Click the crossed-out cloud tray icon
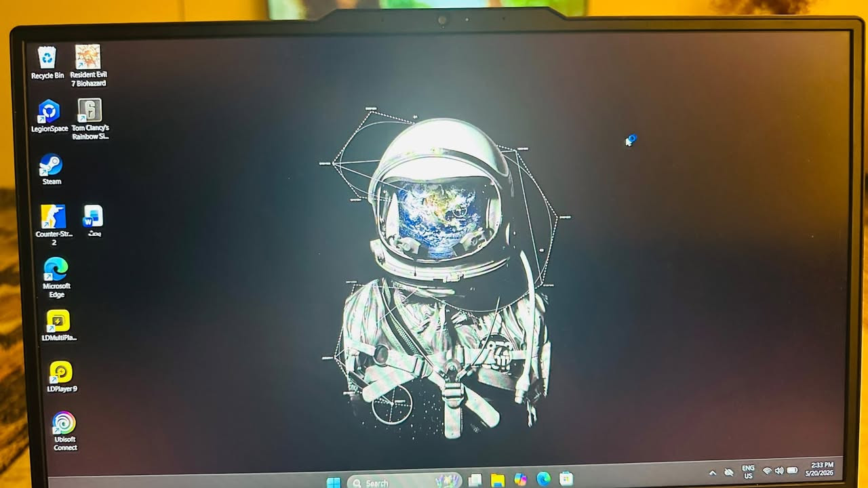868x488 pixels. tap(729, 472)
